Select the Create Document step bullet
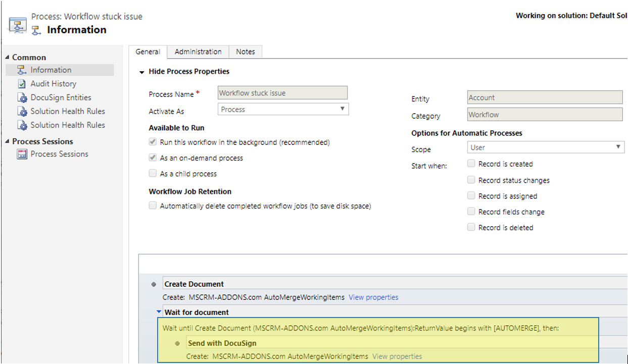 coord(154,284)
